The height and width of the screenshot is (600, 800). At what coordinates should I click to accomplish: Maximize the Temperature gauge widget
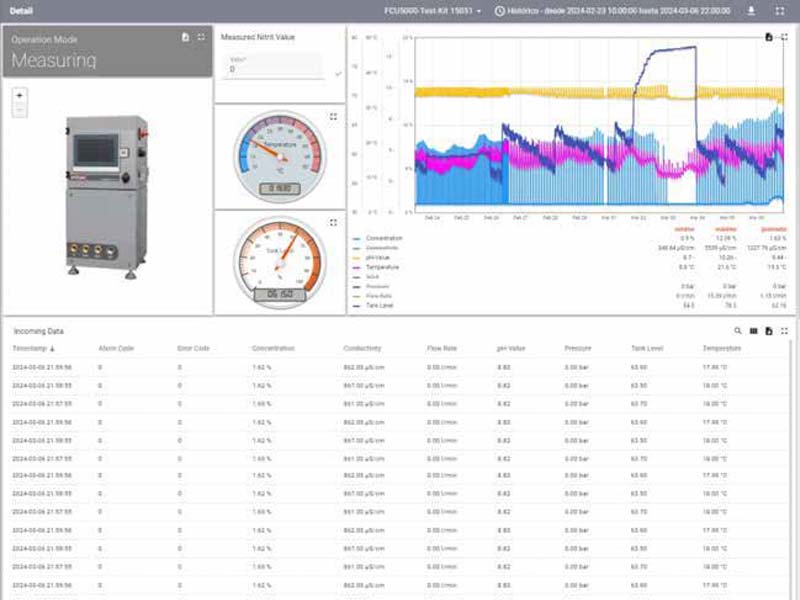coord(333,116)
